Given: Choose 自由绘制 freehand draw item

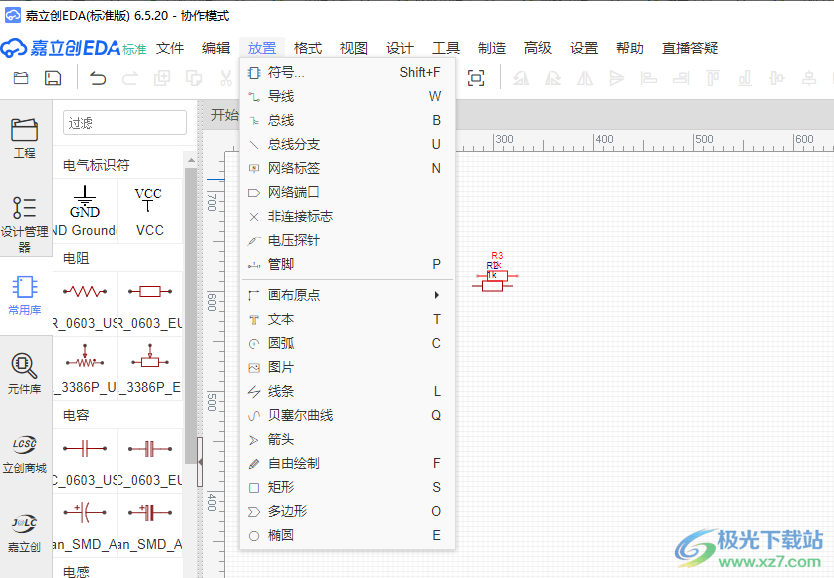Looking at the screenshot, I should click(x=347, y=463).
